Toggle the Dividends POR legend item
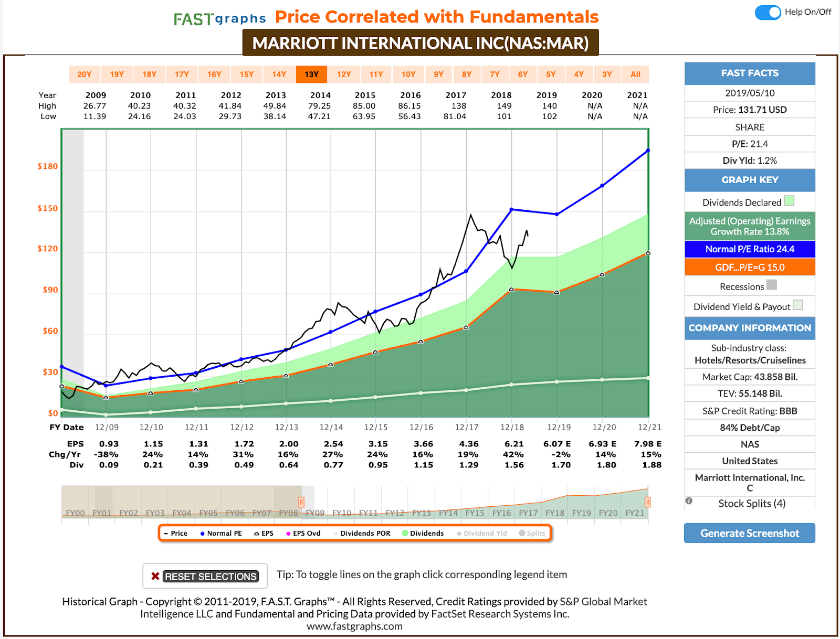This screenshot has height=639, width=840. coord(362,533)
